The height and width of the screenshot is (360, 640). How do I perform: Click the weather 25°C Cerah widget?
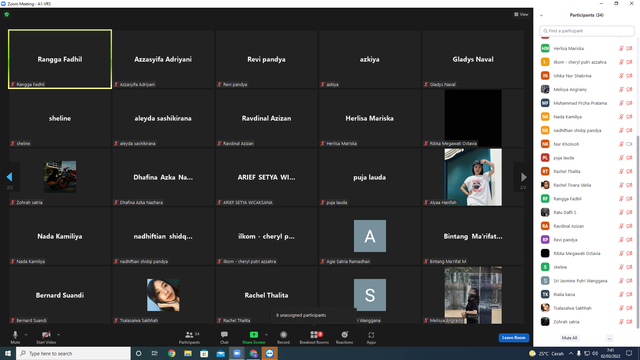click(x=546, y=353)
